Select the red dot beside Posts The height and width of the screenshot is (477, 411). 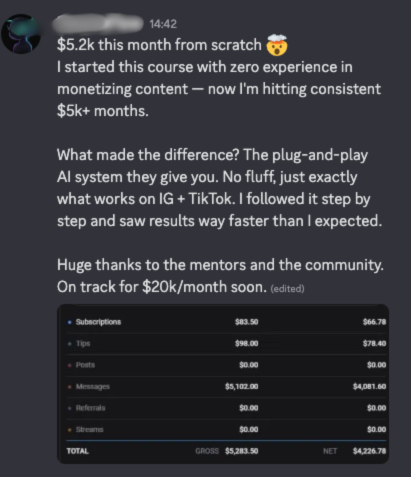tap(69, 365)
